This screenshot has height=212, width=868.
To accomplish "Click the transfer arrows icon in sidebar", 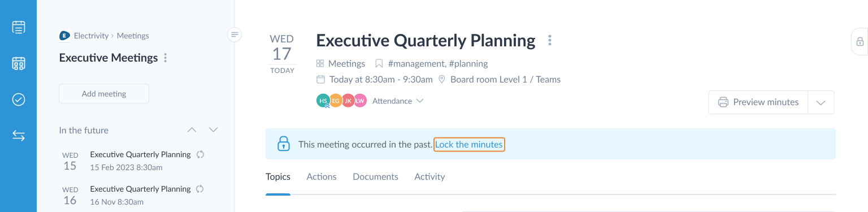I will pos(19,136).
